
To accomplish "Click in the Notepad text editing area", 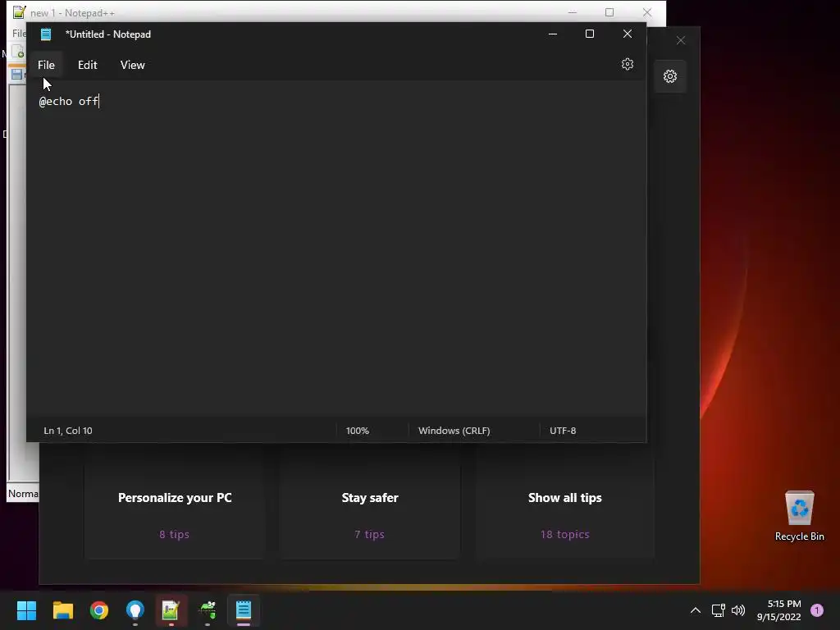I will click(x=336, y=249).
